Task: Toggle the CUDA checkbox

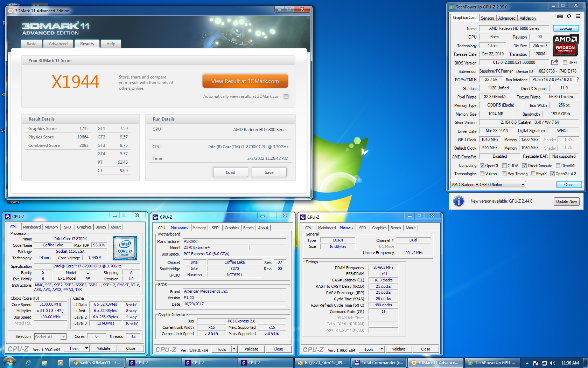Action: (x=504, y=166)
